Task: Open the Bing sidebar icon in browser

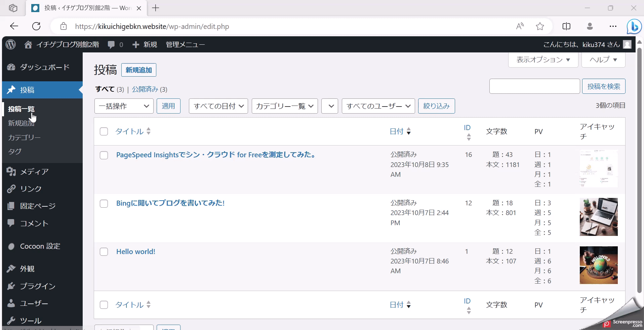Action: point(634,27)
